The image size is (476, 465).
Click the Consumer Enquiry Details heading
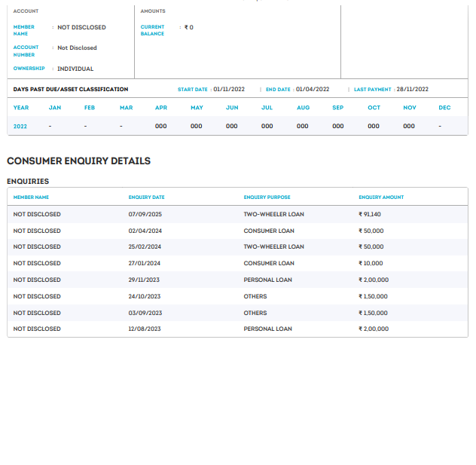point(78,161)
